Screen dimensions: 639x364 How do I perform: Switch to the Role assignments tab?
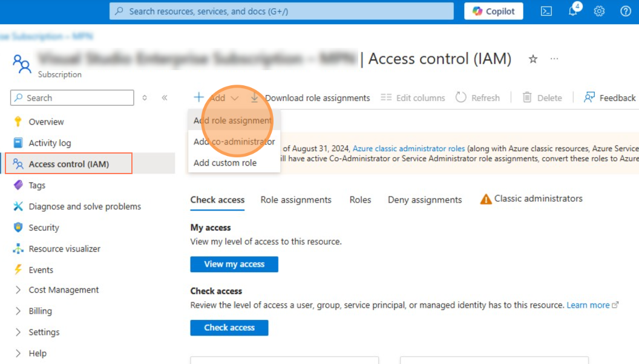pos(296,200)
